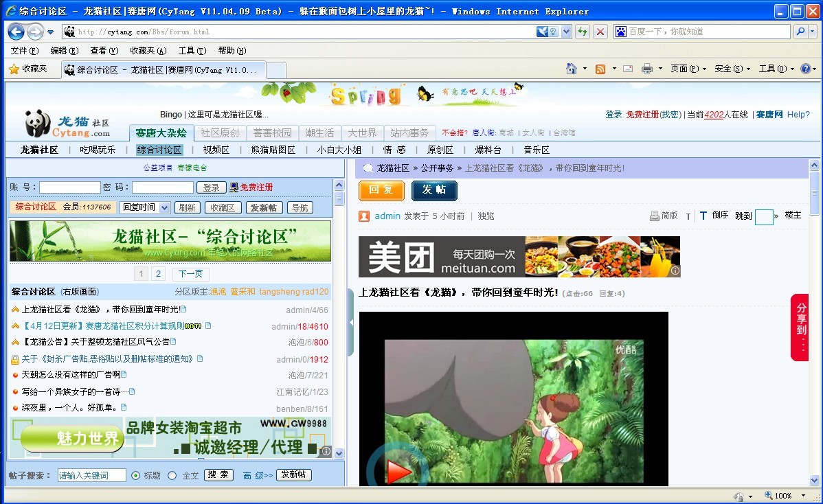The image size is (823, 504).
Task: Open the search provider dropdown arrow
Action: [813, 32]
